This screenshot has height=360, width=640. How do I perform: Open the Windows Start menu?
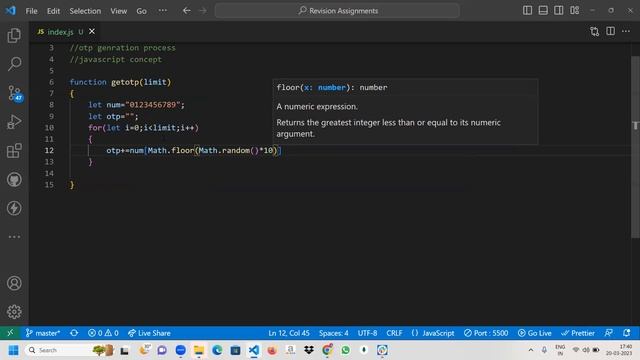point(13,350)
